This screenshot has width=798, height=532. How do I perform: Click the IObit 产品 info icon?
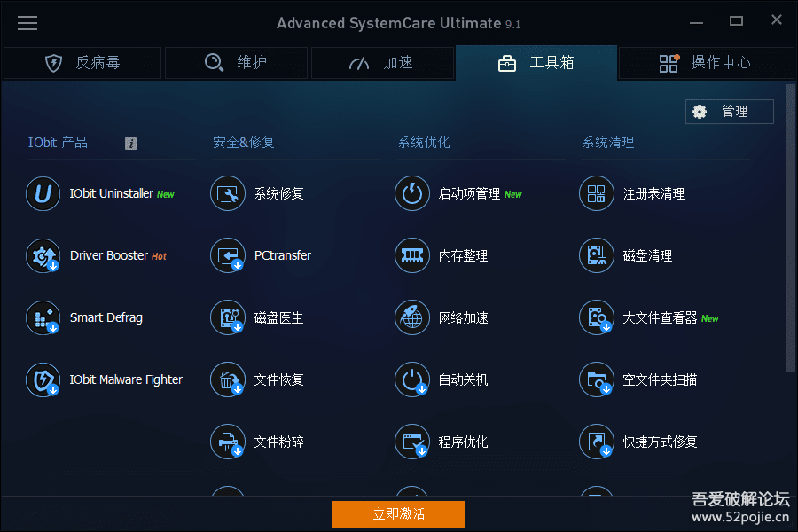tap(131, 144)
